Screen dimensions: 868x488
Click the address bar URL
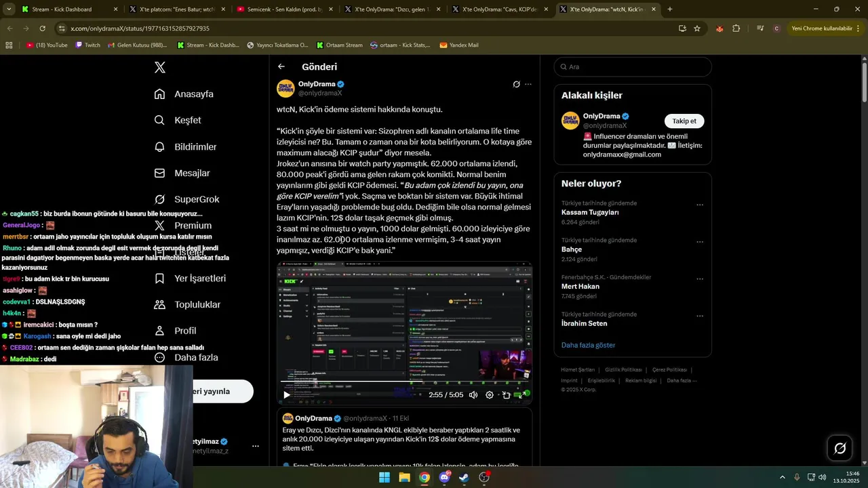click(140, 28)
